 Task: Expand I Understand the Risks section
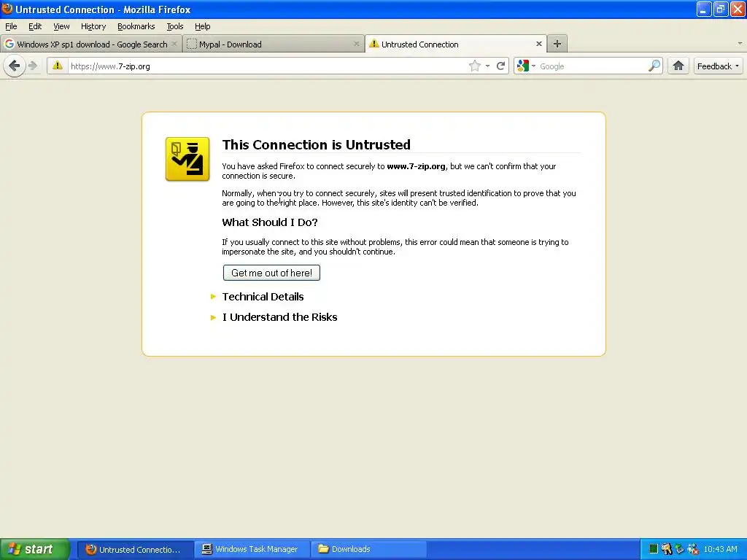click(x=279, y=317)
